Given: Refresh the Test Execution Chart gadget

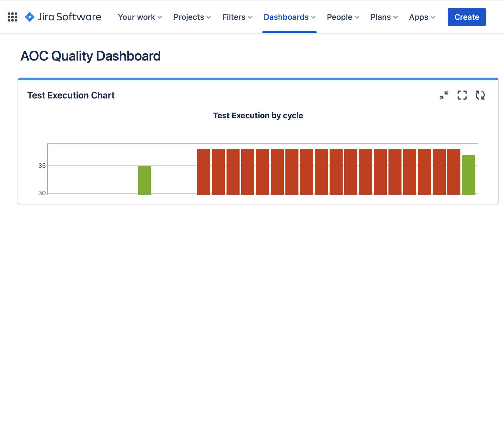Looking at the screenshot, I should coord(480,95).
